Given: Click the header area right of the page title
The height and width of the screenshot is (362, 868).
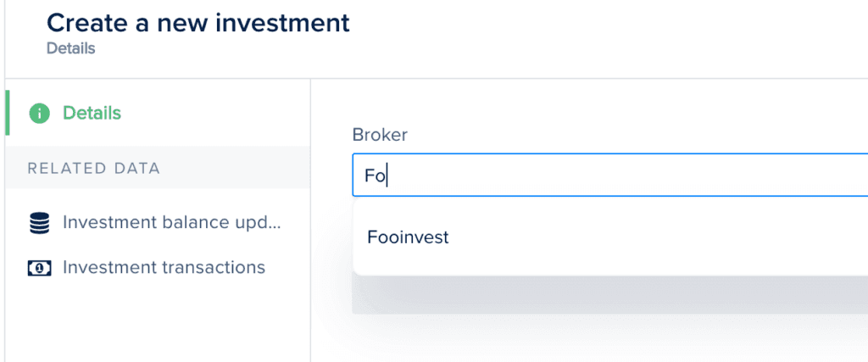Looking at the screenshot, I should pyautogui.click(x=609, y=33).
